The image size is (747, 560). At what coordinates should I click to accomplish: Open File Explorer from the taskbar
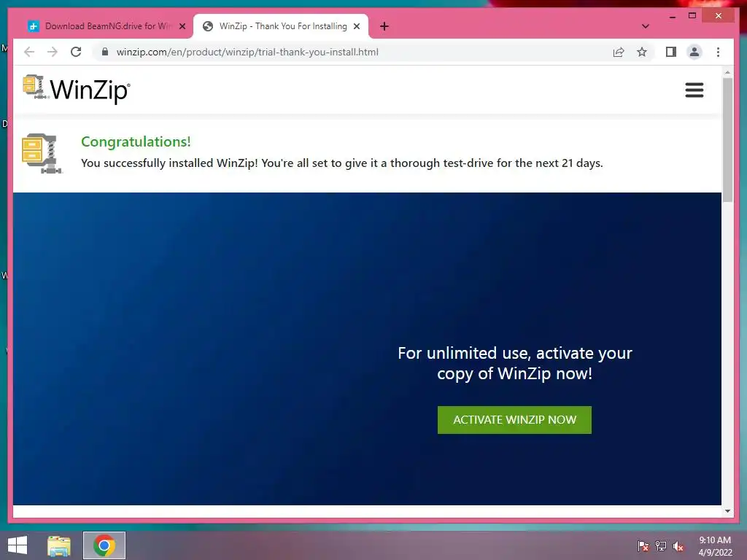point(59,545)
